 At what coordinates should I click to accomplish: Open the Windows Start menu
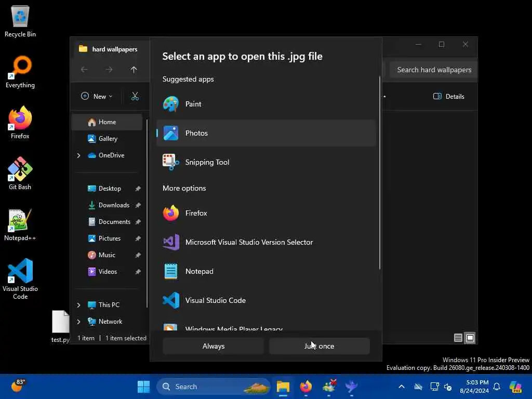coord(143,387)
